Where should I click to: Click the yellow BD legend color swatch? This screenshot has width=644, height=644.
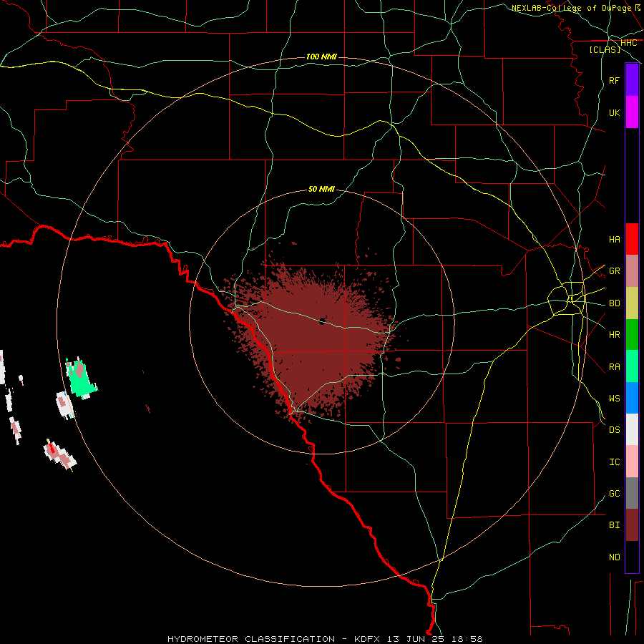click(632, 303)
